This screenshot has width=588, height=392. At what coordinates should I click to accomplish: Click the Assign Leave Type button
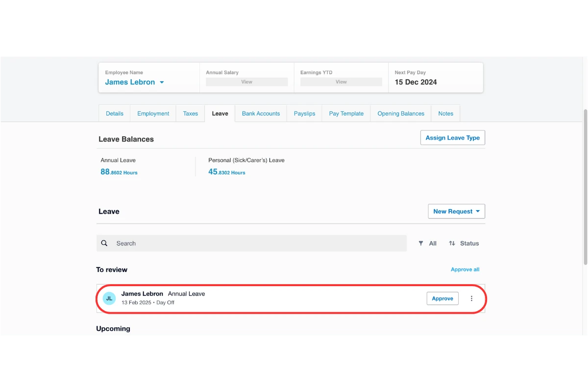pos(453,138)
